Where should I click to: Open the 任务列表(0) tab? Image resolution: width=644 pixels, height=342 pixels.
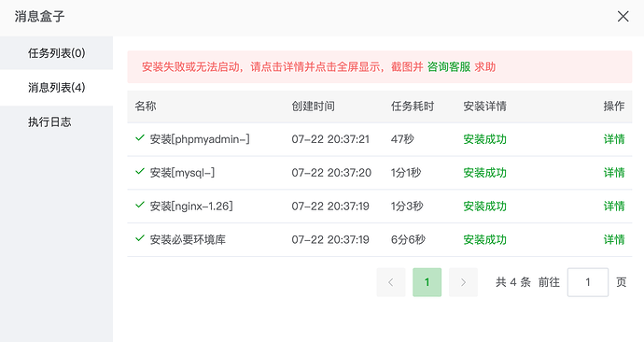[56, 53]
